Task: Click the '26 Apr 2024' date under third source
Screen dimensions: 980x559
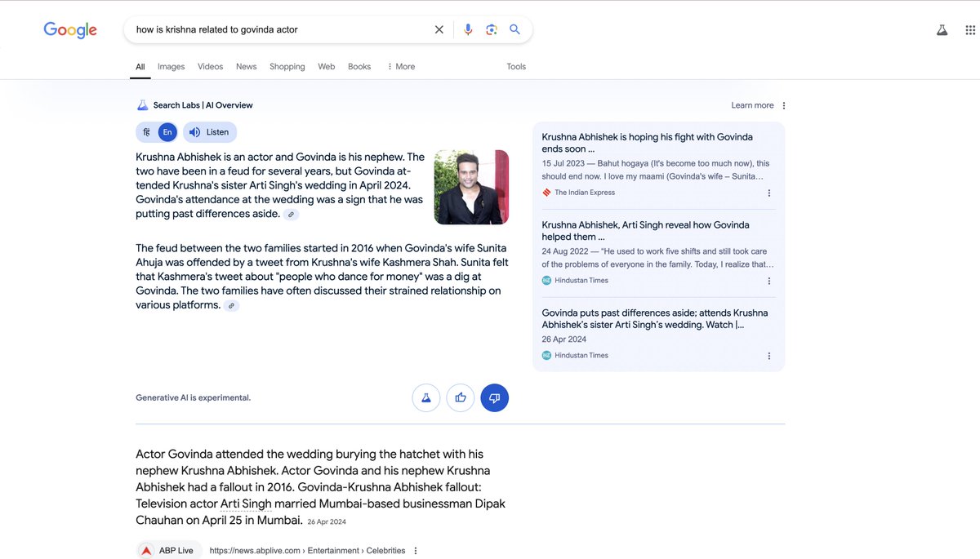Action: tap(564, 339)
